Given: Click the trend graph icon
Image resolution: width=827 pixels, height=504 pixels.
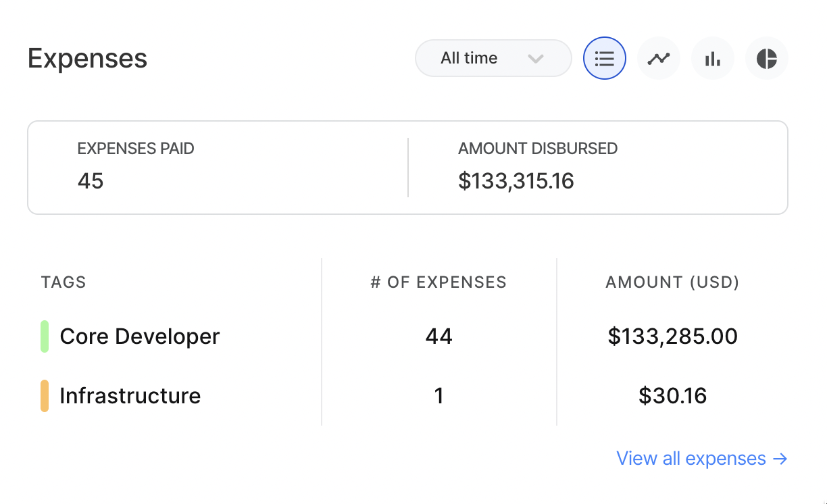Looking at the screenshot, I should tap(658, 58).
